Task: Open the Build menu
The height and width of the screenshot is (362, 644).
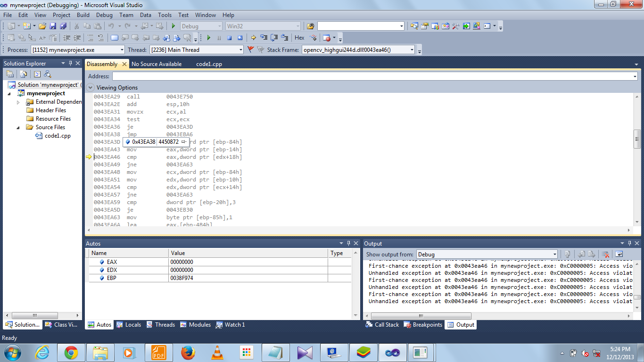Action: click(83, 15)
